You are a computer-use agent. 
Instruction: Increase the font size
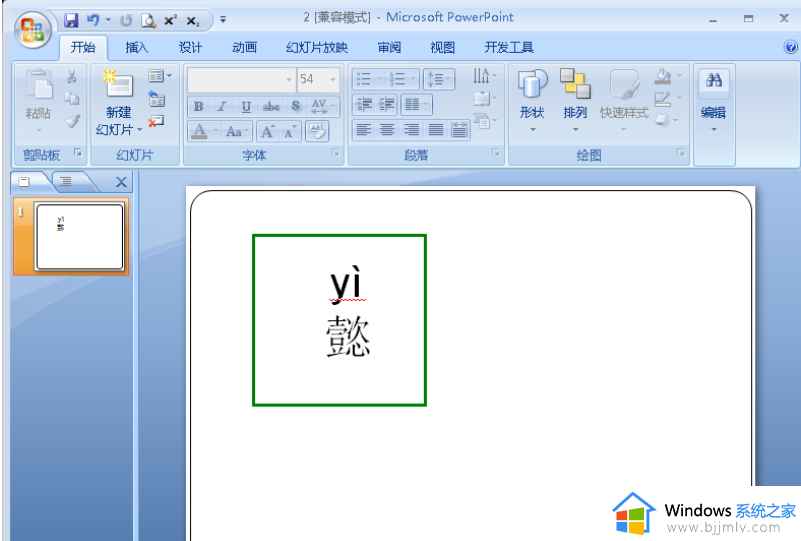pos(268,132)
